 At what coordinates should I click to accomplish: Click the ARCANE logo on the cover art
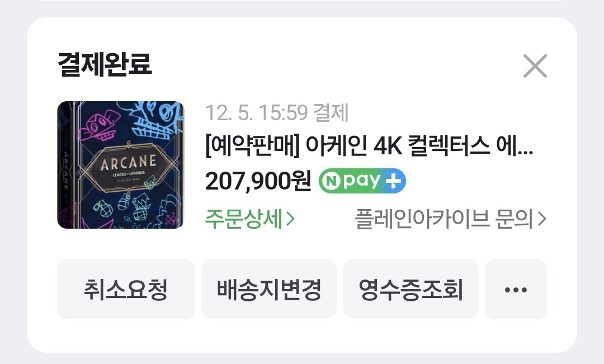pyautogui.click(x=128, y=162)
